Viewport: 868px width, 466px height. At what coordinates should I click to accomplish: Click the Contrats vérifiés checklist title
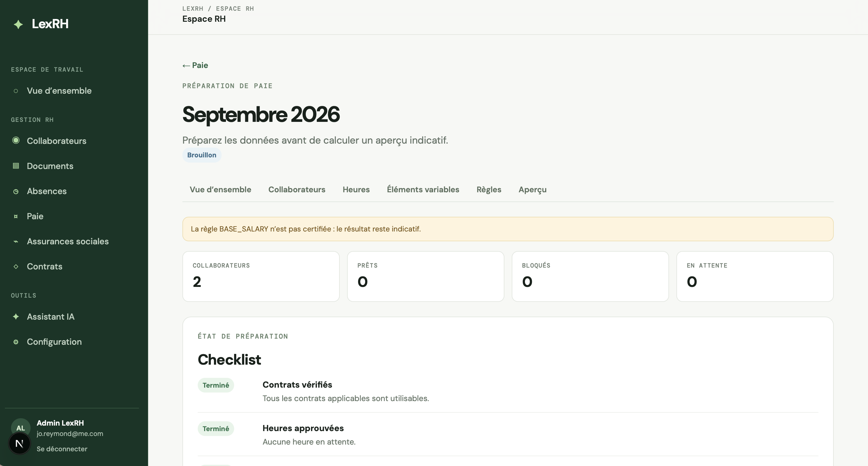click(297, 385)
